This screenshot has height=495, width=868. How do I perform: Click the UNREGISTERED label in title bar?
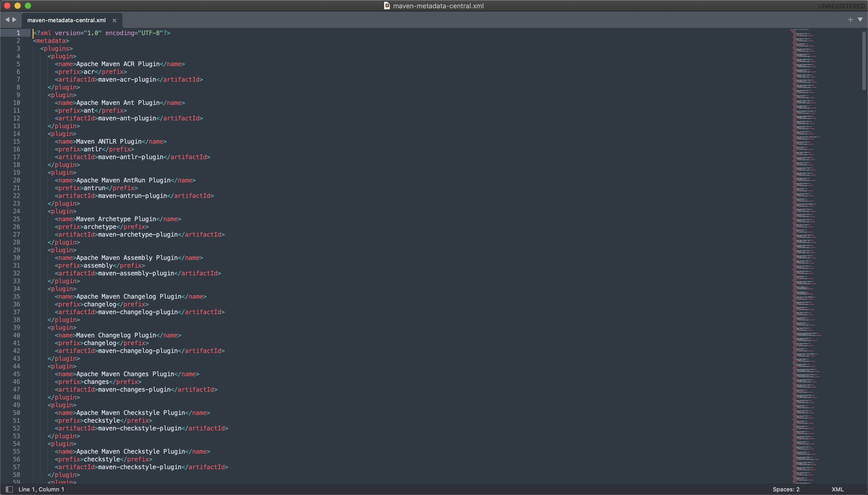(x=841, y=6)
